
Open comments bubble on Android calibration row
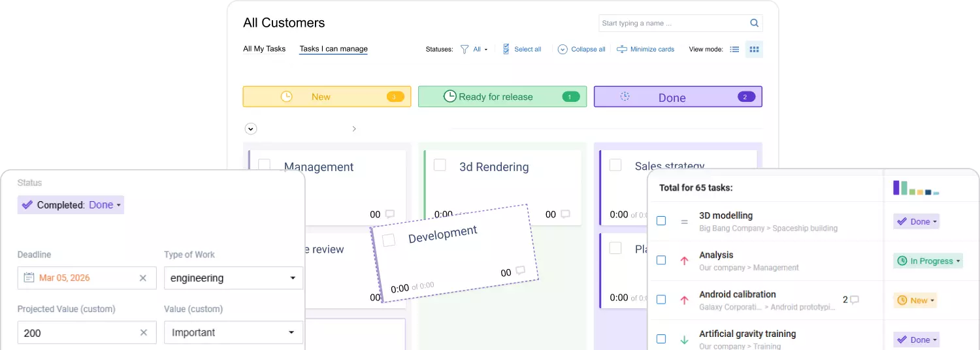tap(854, 300)
